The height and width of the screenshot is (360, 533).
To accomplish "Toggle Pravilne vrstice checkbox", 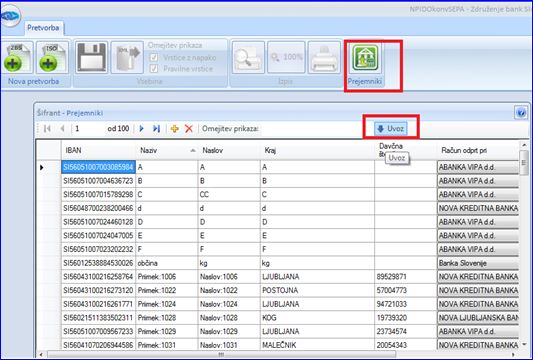I will click(x=154, y=69).
